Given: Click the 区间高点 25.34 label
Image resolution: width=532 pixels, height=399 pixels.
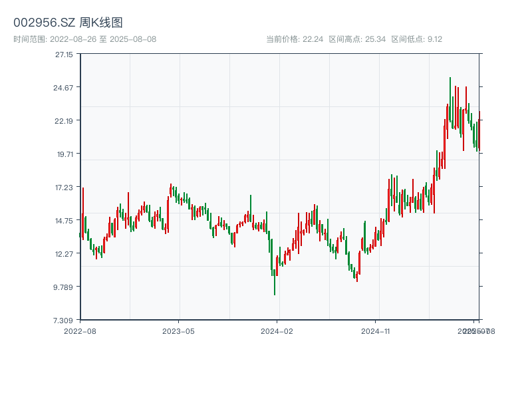Looking at the screenshot, I should coord(357,39).
